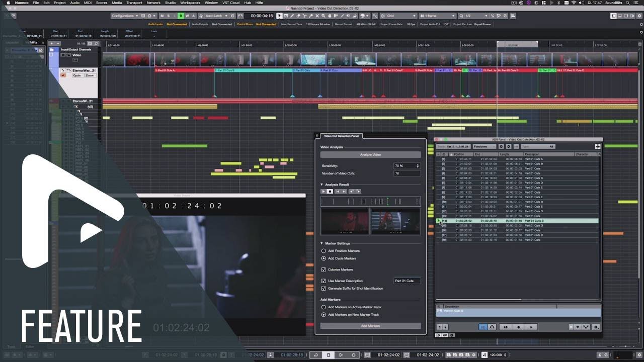Select marker row 14 in ADR panel
This screenshot has width=644, height=362.
click(x=517, y=221)
